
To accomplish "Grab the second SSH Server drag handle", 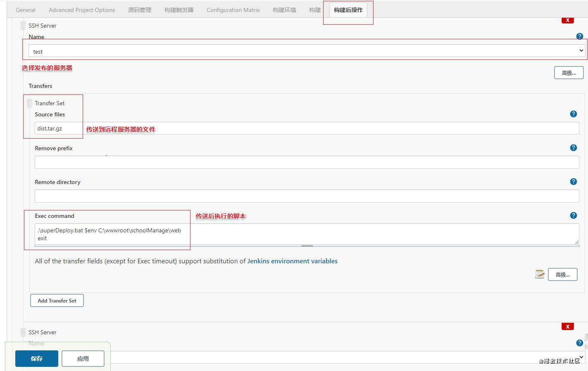I will pyautogui.click(x=23, y=332).
